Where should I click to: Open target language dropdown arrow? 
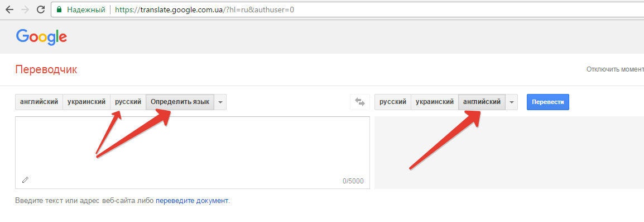tap(512, 102)
